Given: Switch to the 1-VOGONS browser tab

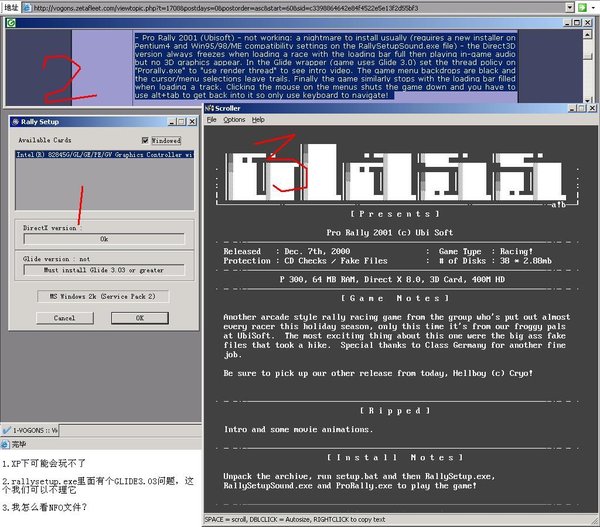Looking at the screenshot, I should tap(35, 429).
